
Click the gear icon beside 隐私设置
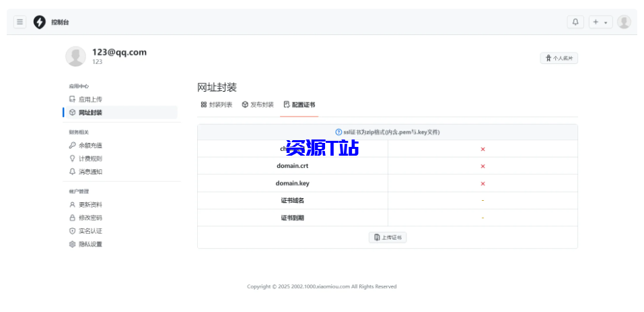tap(72, 244)
